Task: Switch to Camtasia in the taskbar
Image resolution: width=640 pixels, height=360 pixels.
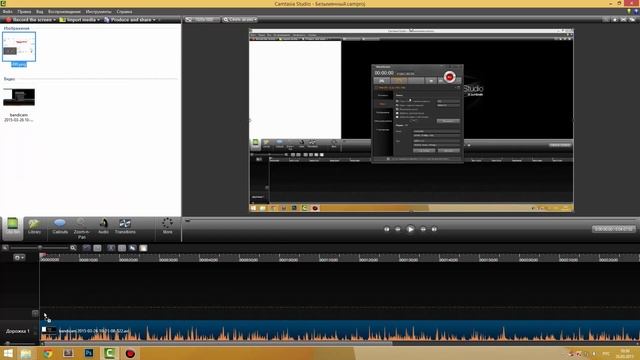Action: click(x=109, y=353)
